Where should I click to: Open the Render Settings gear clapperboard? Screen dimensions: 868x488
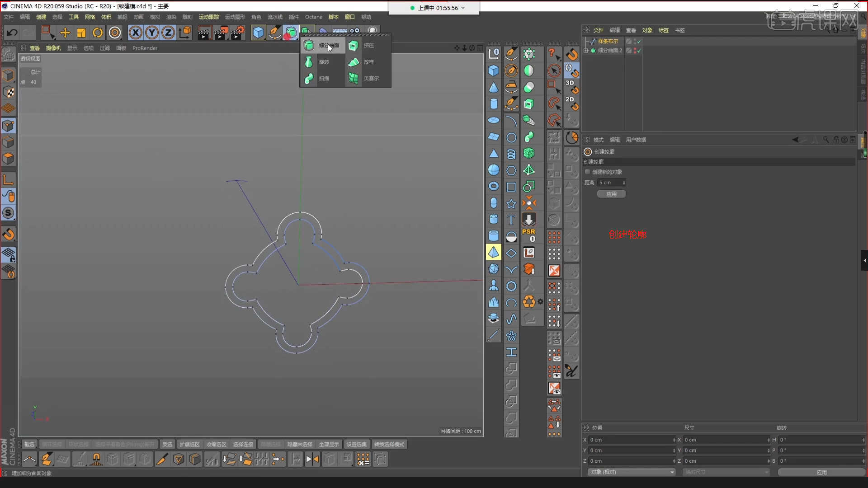tap(237, 33)
